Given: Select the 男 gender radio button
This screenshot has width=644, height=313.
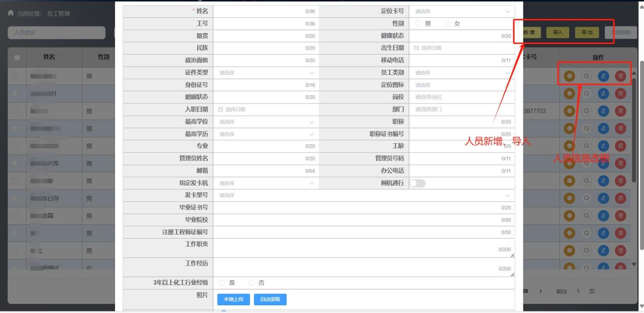Looking at the screenshot, I should [x=418, y=23].
